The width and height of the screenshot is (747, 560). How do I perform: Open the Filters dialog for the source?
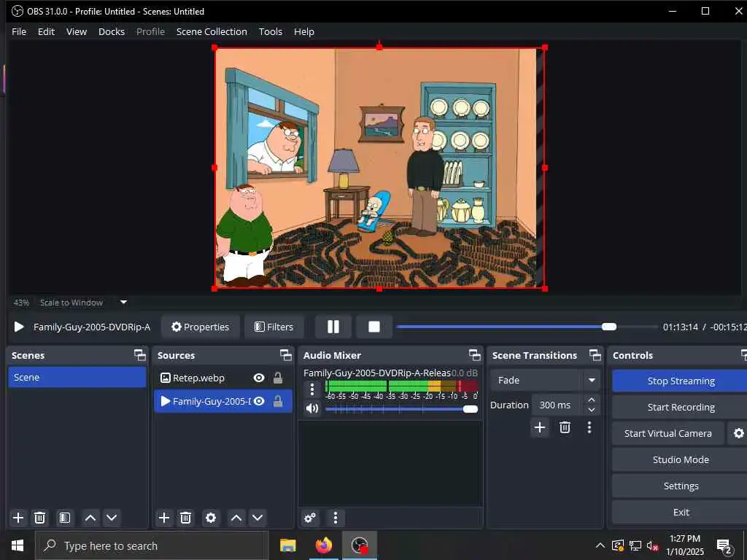[274, 327]
